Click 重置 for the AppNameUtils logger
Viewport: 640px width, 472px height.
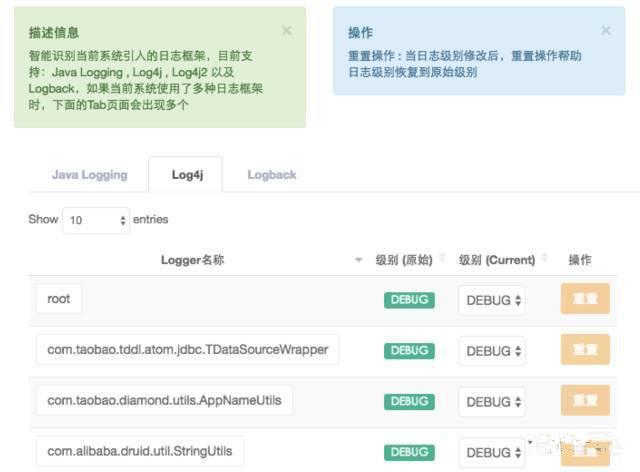pyautogui.click(x=585, y=400)
